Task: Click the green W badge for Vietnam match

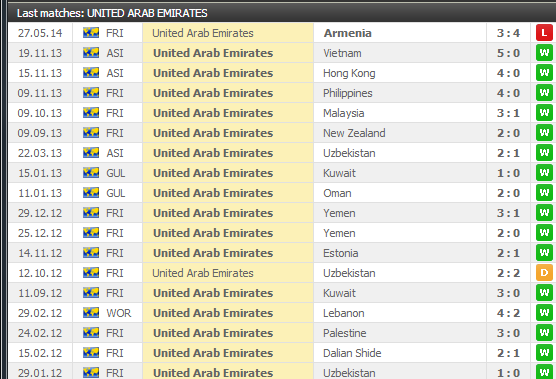Action: pyautogui.click(x=544, y=53)
